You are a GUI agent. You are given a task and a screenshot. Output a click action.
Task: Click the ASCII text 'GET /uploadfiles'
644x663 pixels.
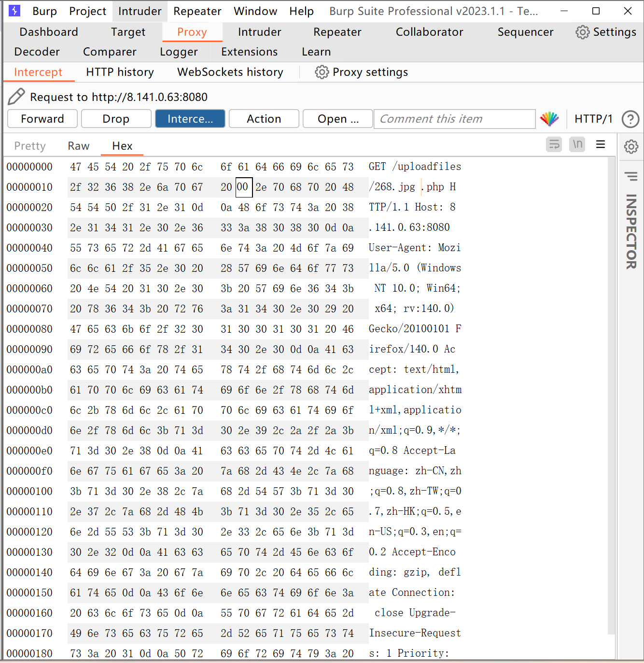click(x=415, y=167)
